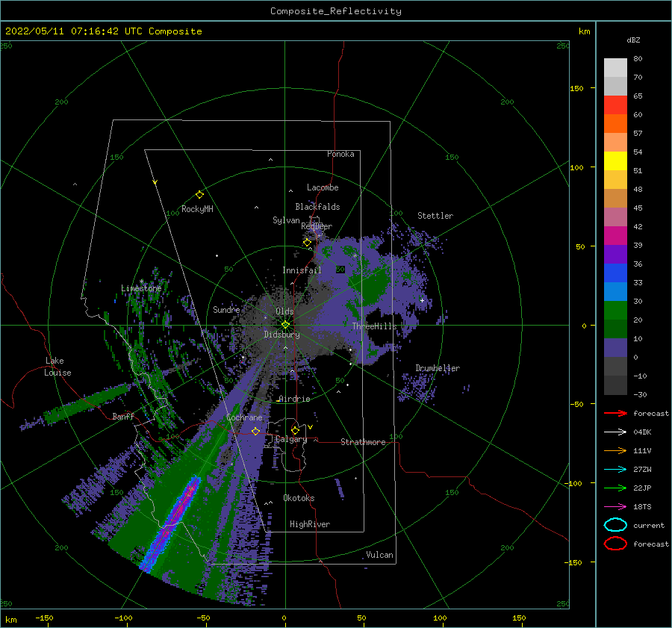Click the yellow radar-center diamond near Didsbury

click(x=285, y=325)
